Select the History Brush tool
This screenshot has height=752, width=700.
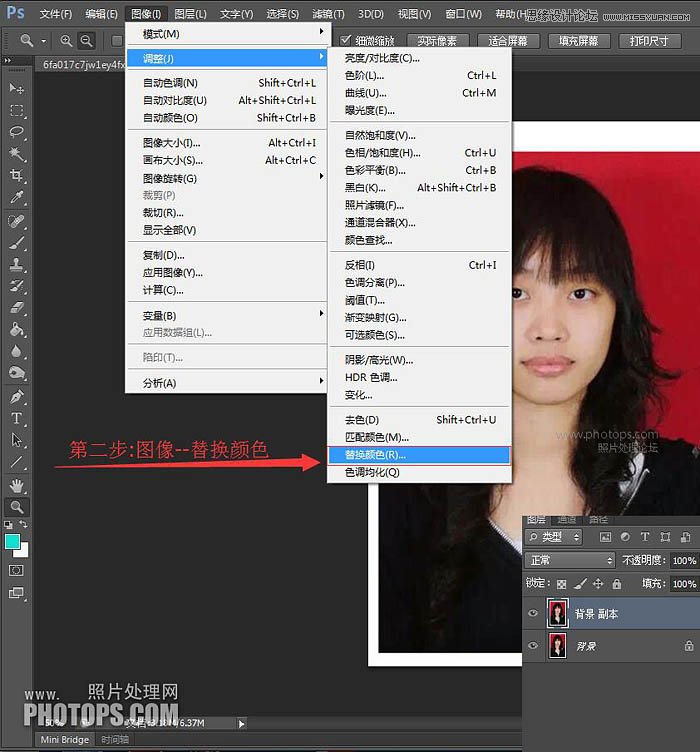pos(16,286)
